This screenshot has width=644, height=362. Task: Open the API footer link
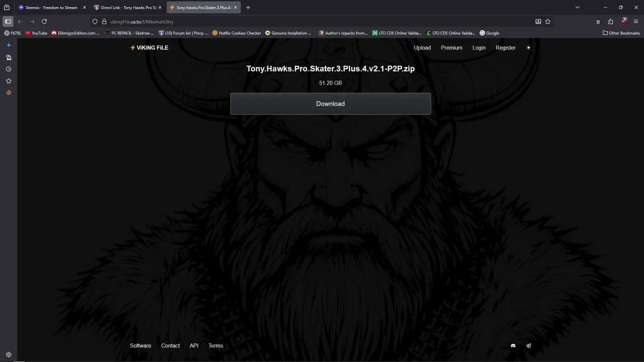point(194,346)
